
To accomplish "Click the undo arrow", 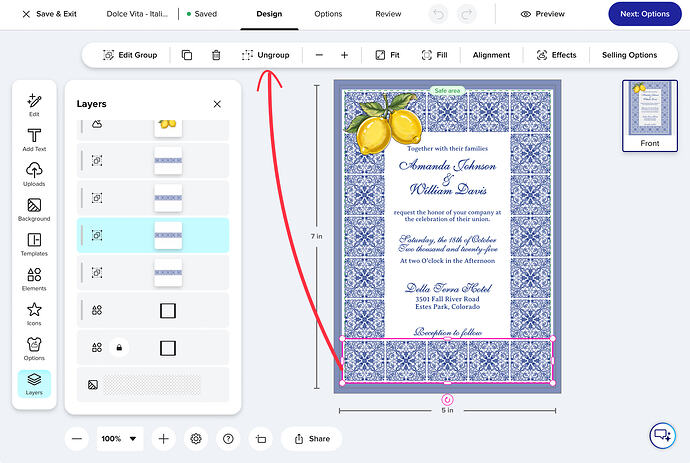I will [x=438, y=14].
